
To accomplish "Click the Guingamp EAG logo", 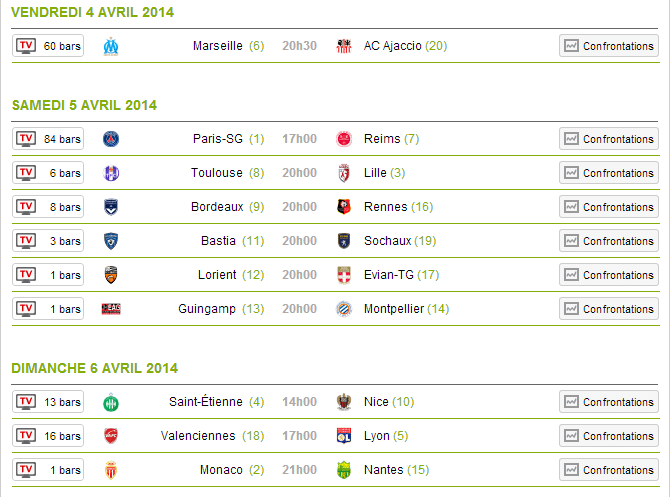I will (x=111, y=309).
